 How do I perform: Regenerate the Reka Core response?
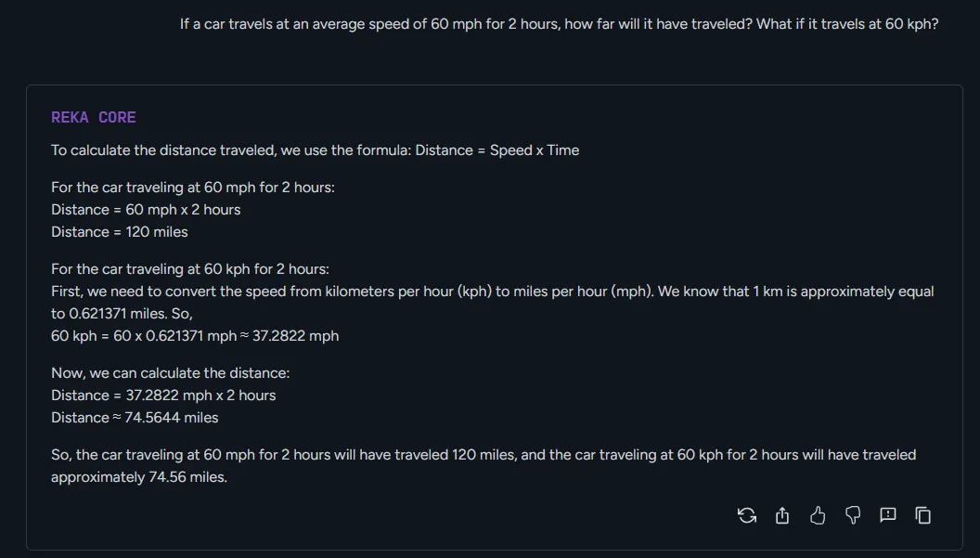(746, 515)
